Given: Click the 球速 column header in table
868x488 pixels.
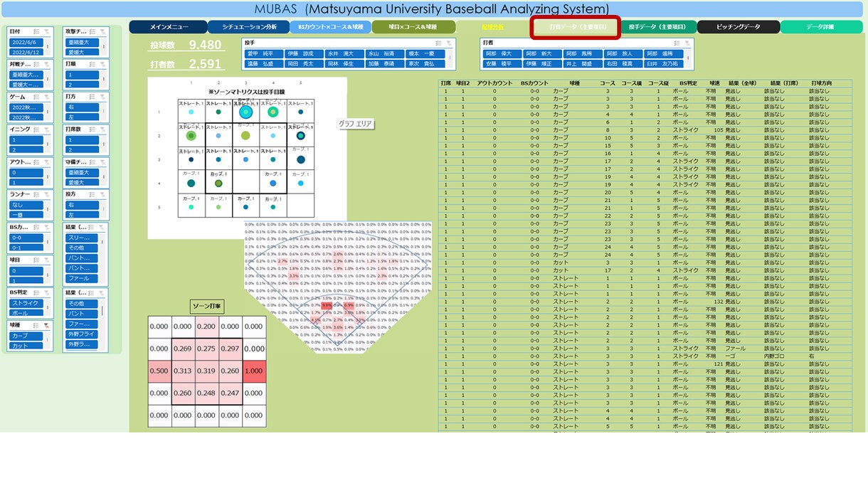Looking at the screenshot, I should click(714, 84).
